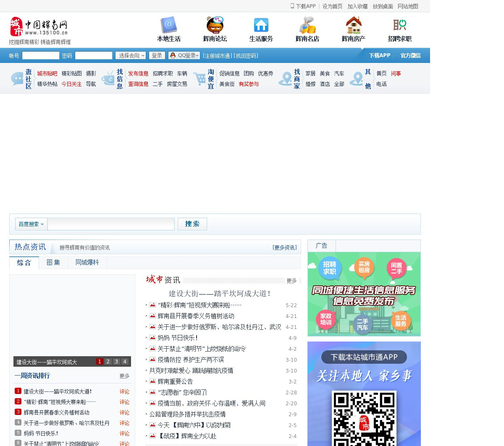Click the 招聘求职 bubble in the ad banner
The height and width of the screenshot is (446, 504).
click(x=329, y=268)
